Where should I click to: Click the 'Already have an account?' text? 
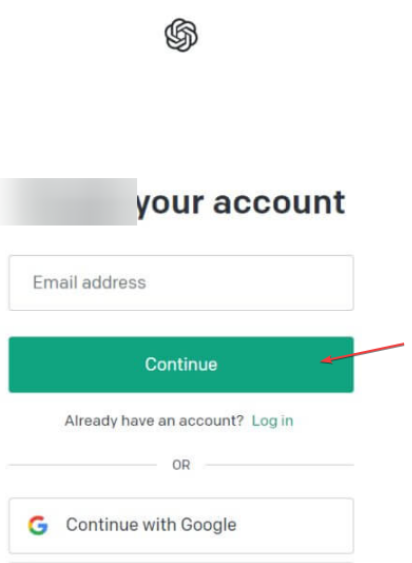154,420
